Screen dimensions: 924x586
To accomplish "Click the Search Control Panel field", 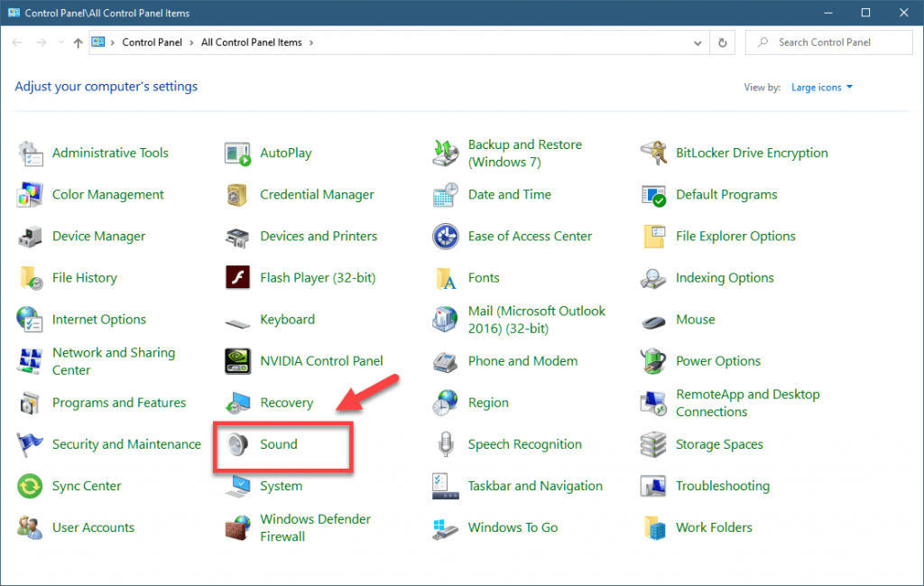I will coord(828,42).
